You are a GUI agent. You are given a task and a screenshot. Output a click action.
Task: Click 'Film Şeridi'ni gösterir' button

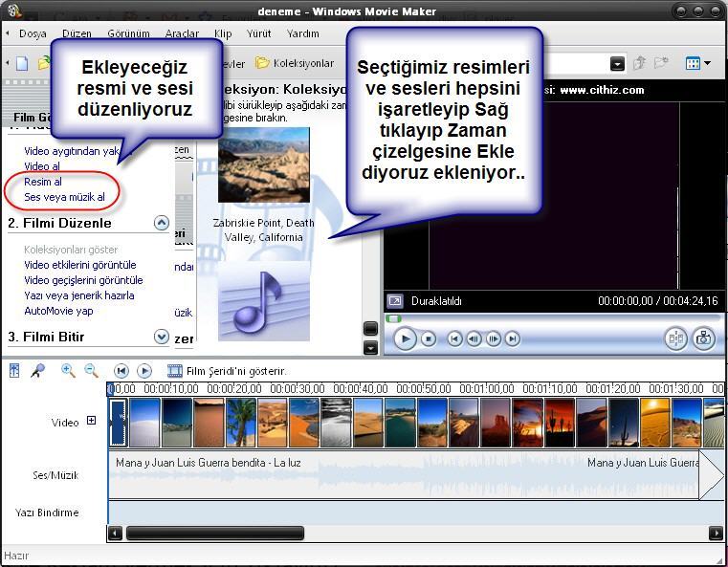pyautogui.click(x=226, y=371)
